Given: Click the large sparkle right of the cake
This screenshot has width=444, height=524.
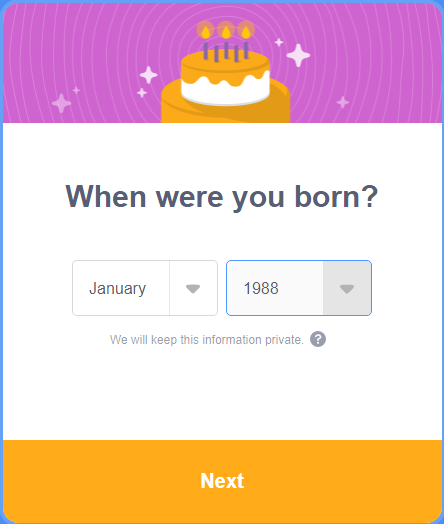Looking at the screenshot, I should click(298, 55).
